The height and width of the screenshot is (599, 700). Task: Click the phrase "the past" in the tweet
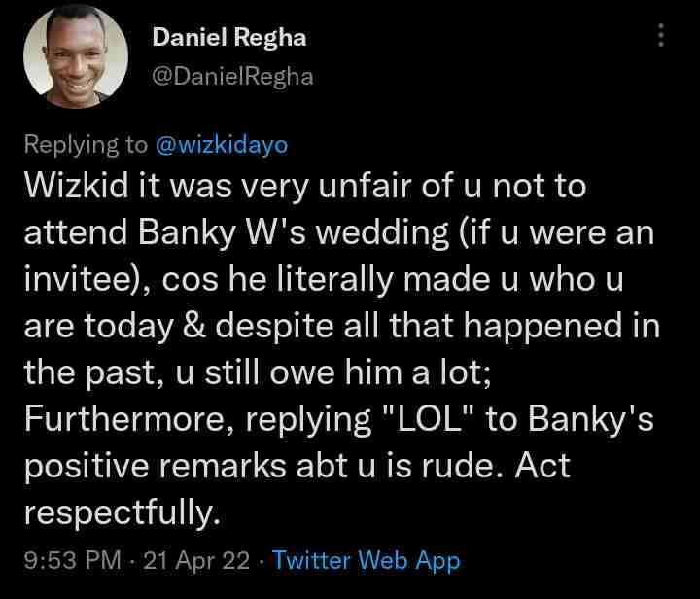[x=87, y=372]
